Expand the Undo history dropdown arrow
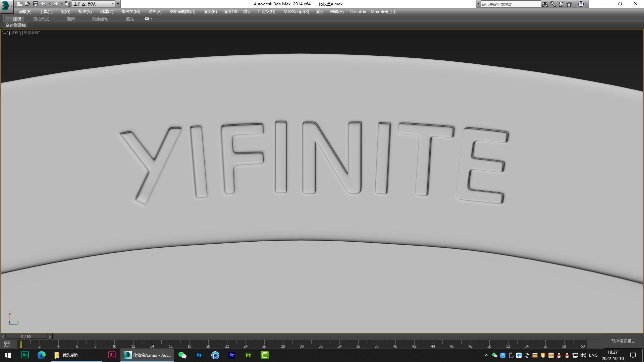Screen dimensions: 644x362 click(x=49, y=4)
